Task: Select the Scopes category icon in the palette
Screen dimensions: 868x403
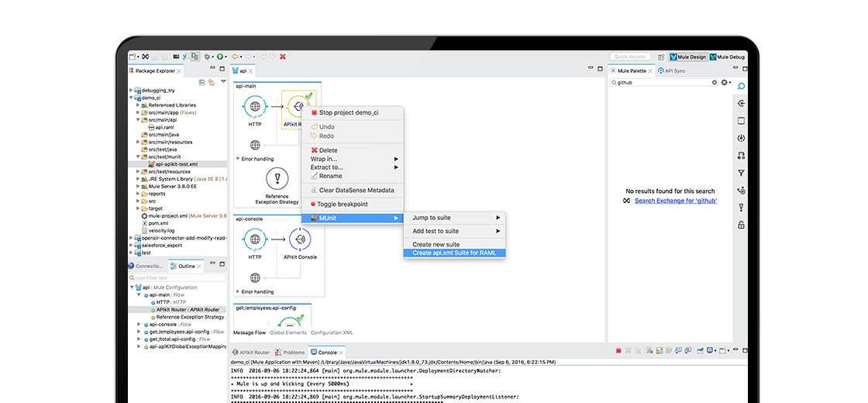Action: (x=741, y=121)
